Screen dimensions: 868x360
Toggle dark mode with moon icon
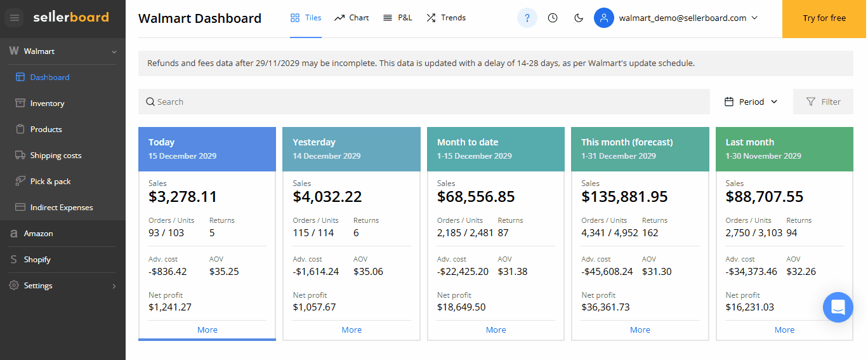(579, 18)
